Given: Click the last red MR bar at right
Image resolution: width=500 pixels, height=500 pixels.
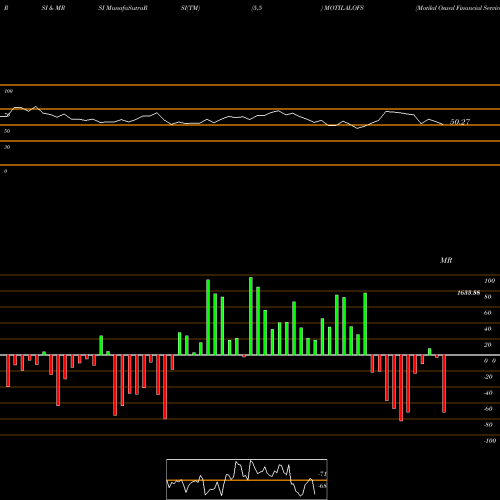Looking at the screenshot, I should [444, 384].
